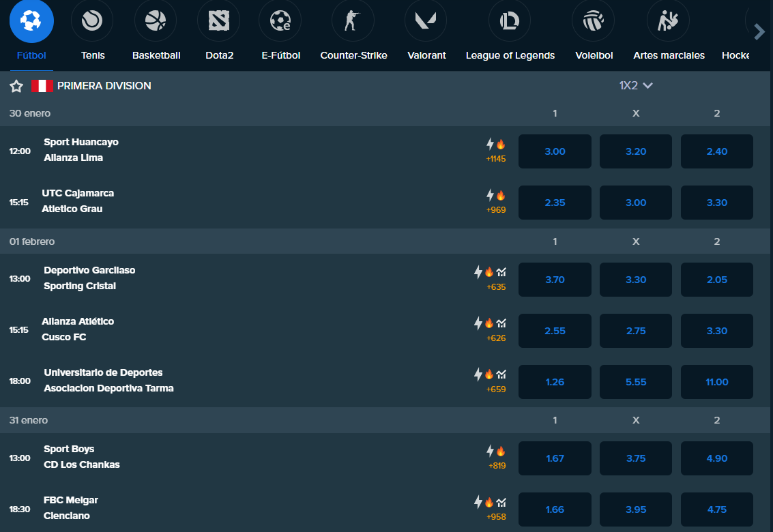773x532 pixels.
Task: Click the fire icon for Universitario de Deportes match
Action: 489,374
